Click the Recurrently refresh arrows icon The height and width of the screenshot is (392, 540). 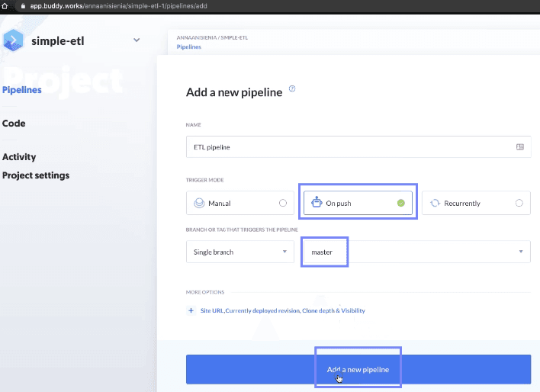(x=435, y=204)
